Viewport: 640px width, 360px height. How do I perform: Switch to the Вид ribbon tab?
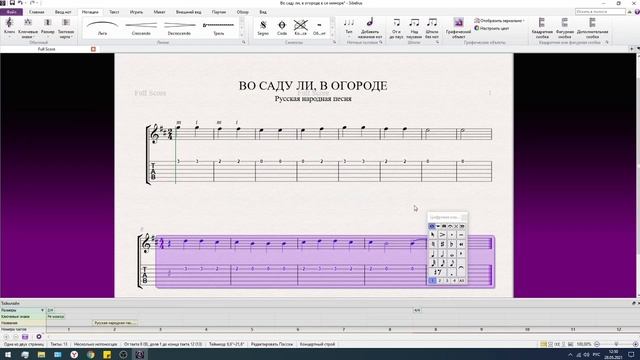(x=263, y=12)
